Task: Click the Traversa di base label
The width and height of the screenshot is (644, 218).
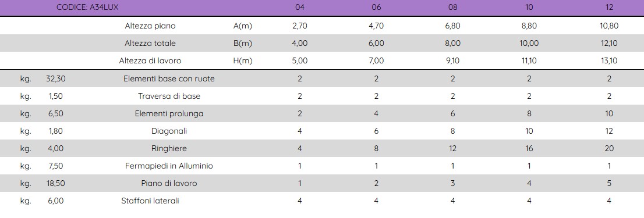Action: [169, 97]
